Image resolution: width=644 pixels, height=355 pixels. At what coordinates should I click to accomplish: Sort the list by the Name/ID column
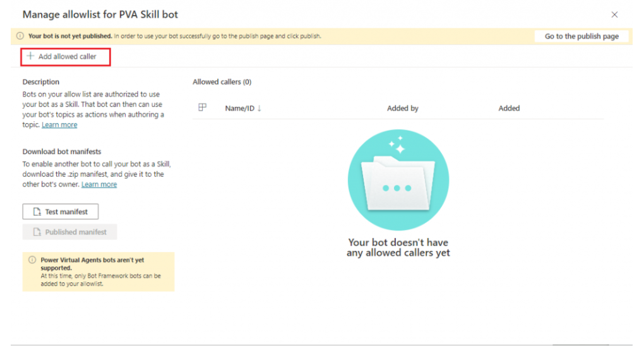(x=239, y=108)
